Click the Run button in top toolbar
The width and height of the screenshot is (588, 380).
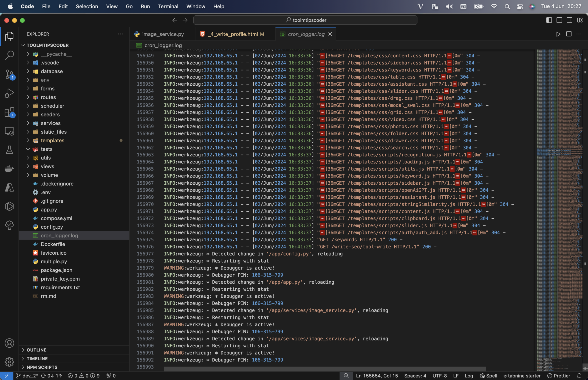[558, 34]
